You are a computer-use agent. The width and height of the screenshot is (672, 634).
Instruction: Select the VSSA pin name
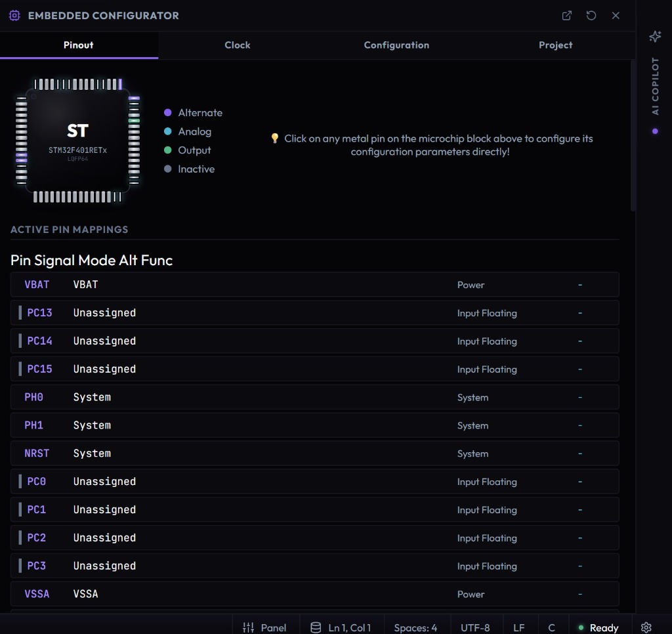pos(37,594)
